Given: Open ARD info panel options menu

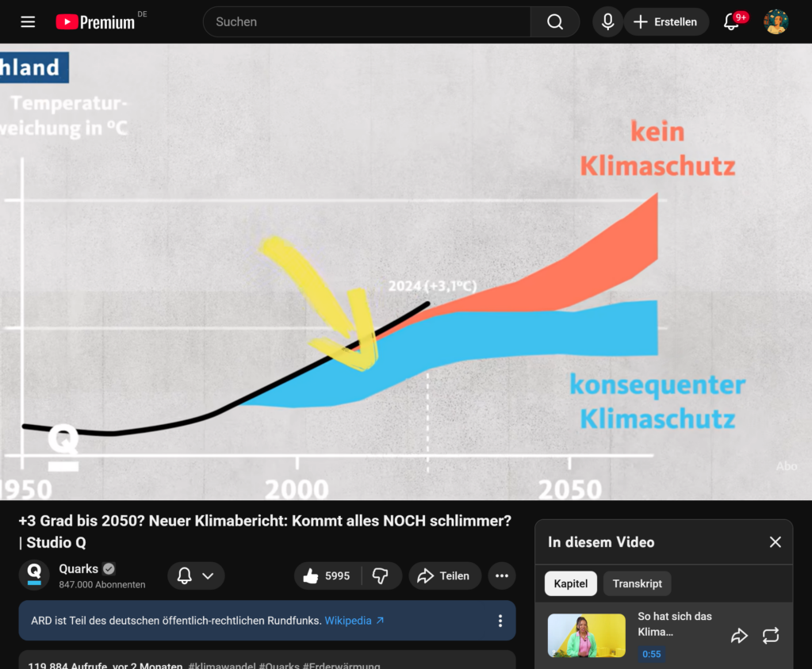Looking at the screenshot, I should (x=500, y=621).
